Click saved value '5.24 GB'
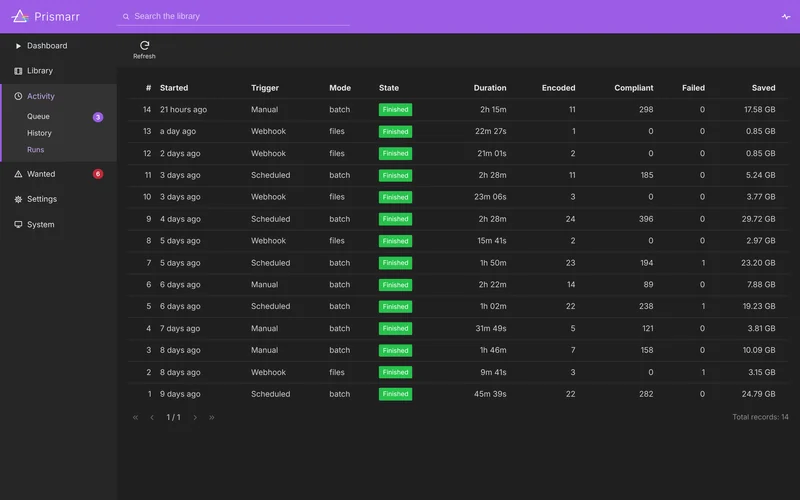Screen dimensions: 800x500 [x=760, y=175]
